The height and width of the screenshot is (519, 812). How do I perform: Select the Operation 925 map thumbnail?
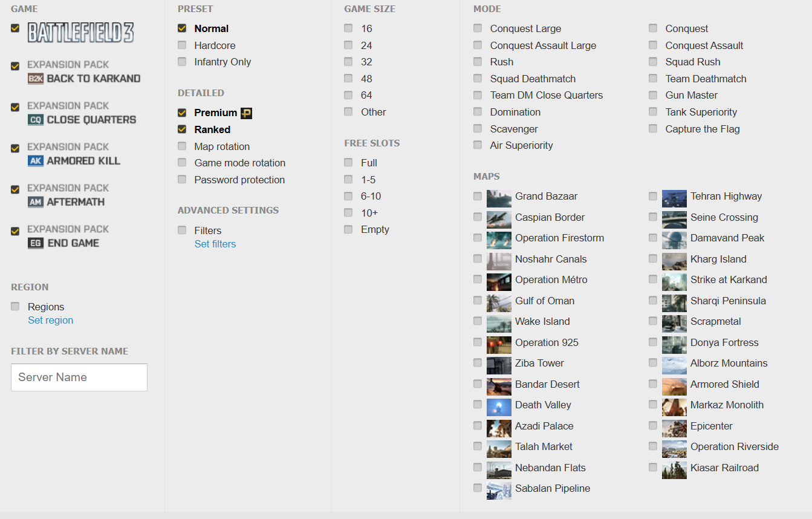499,345
